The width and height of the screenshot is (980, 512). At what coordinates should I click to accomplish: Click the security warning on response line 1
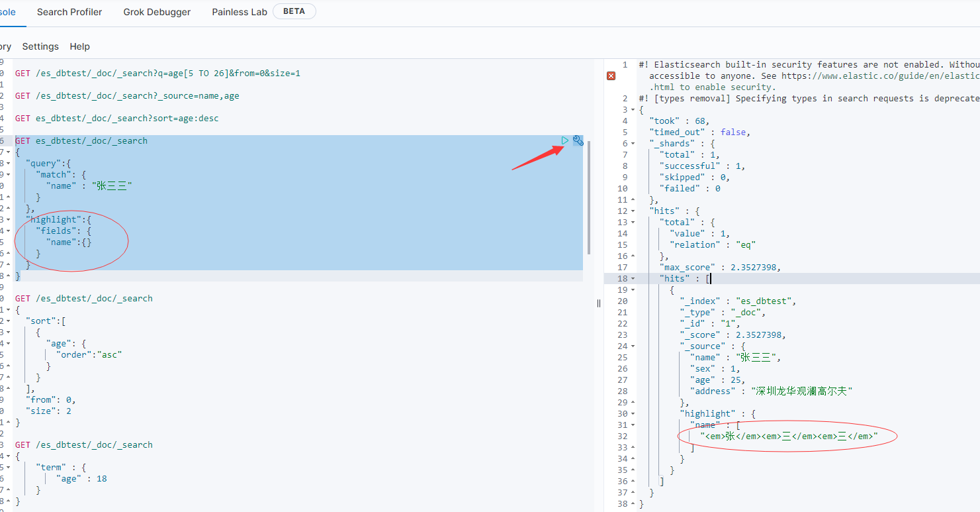(x=809, y=76)
